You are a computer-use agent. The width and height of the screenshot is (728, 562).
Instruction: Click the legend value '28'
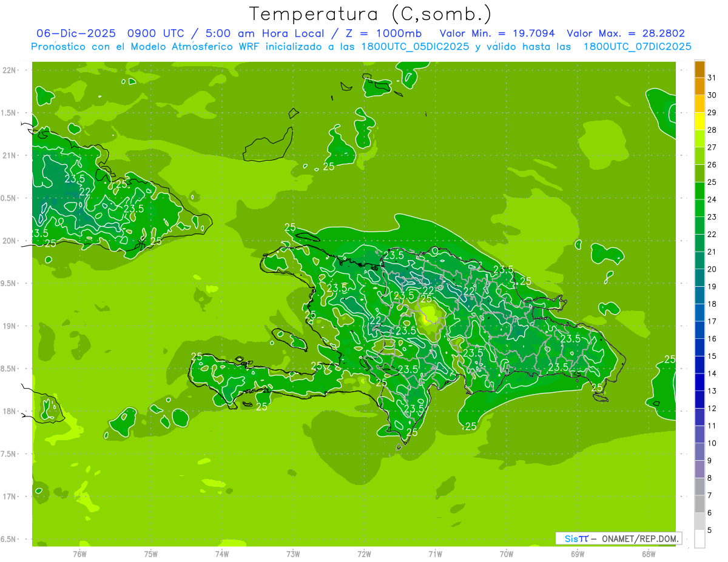712,130
